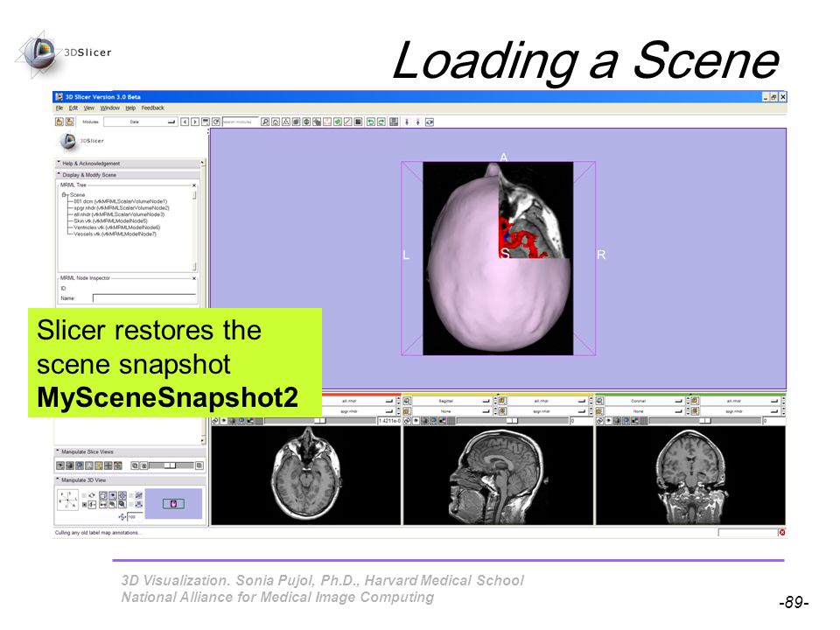The height and width of the screenshot is (630, 840).
Task: Open the Help menu
Action: click(x=130, y=108)
